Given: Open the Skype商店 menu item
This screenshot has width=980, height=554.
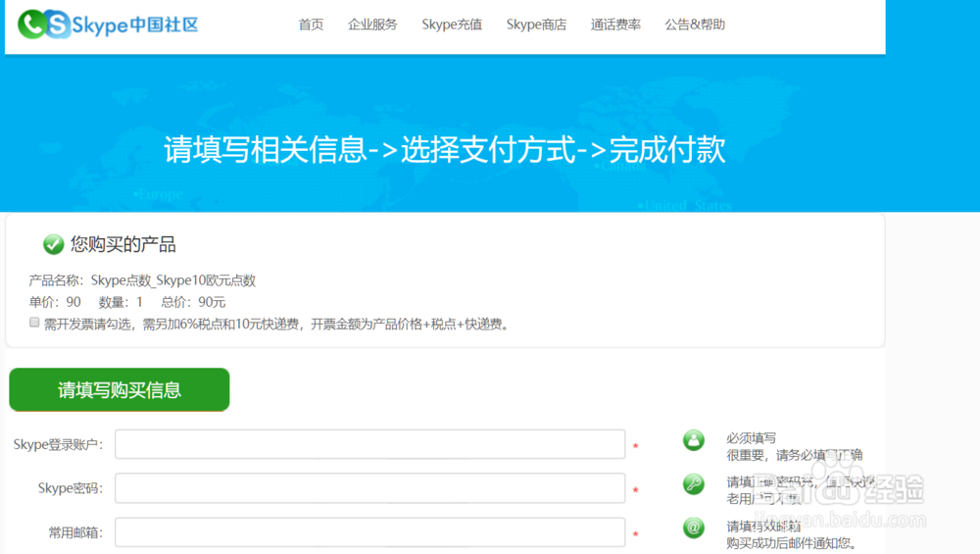Looking at the screenshot, I should click(536, 25).
